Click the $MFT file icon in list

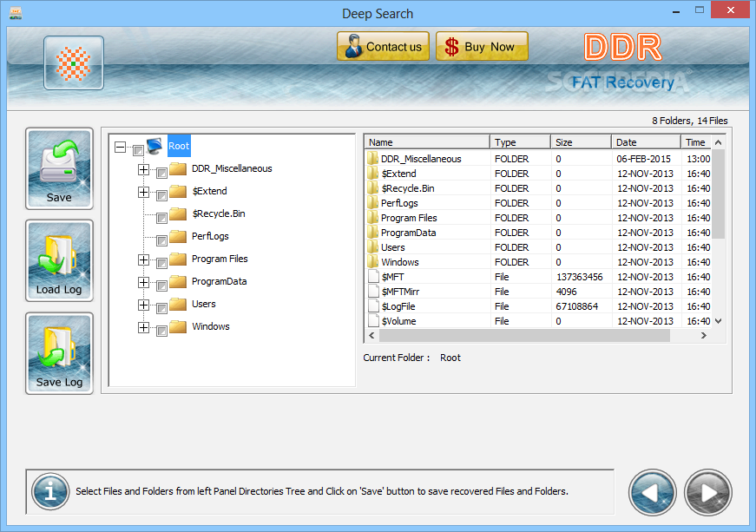(x=373, y=277)
